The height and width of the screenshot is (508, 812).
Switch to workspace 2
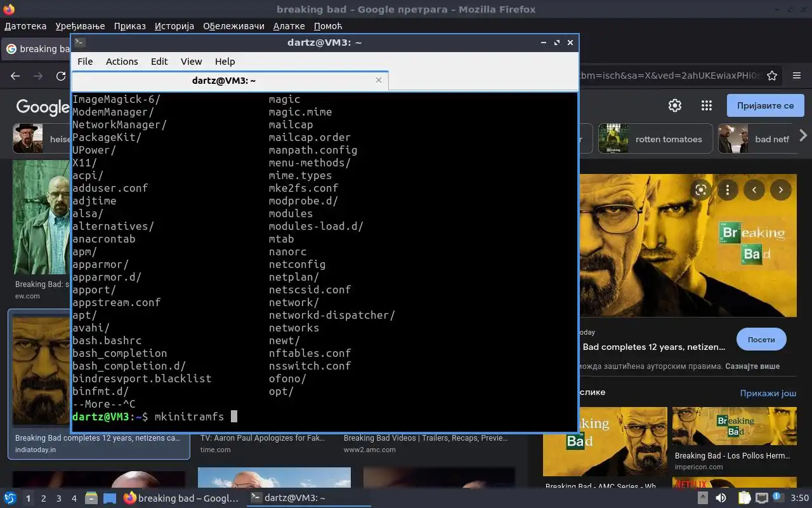44,498
